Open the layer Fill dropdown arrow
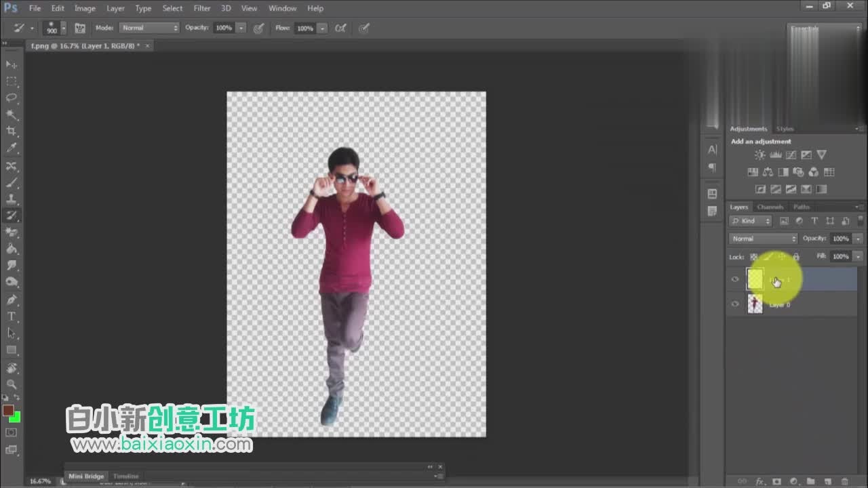The image size is (868, 488). coord(858,257)
